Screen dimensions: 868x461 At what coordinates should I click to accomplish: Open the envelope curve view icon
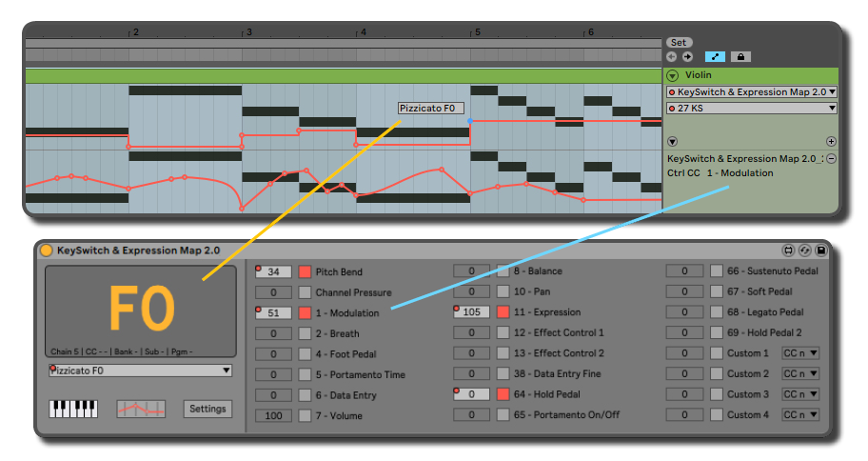click(x=141, y=409)
